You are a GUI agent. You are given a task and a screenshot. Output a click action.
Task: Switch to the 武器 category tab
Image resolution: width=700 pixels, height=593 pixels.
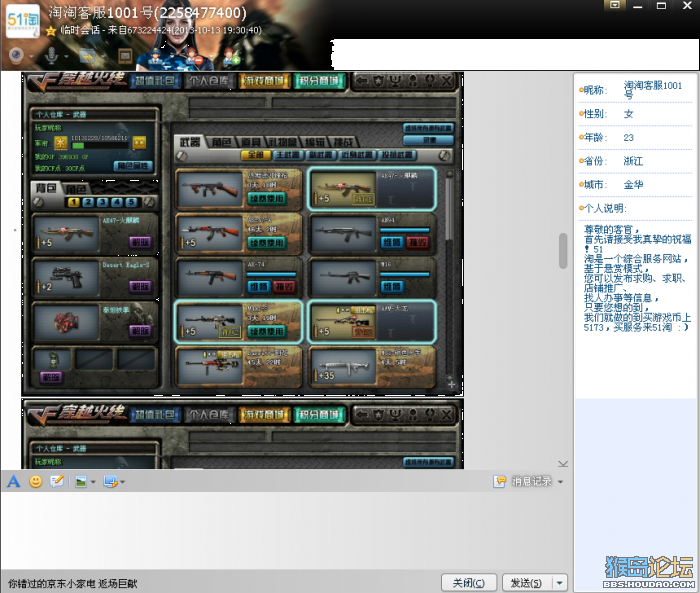click(x=190, y=142)
